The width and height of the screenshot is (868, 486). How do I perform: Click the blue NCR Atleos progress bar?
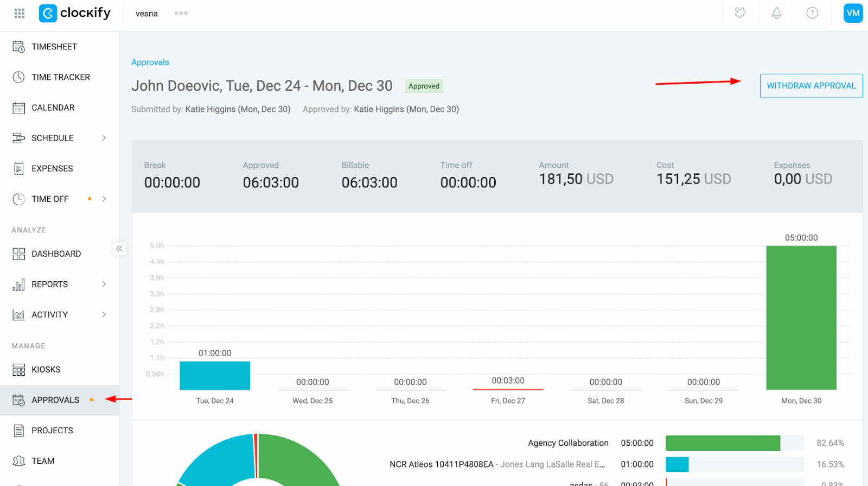click(677, 464)
